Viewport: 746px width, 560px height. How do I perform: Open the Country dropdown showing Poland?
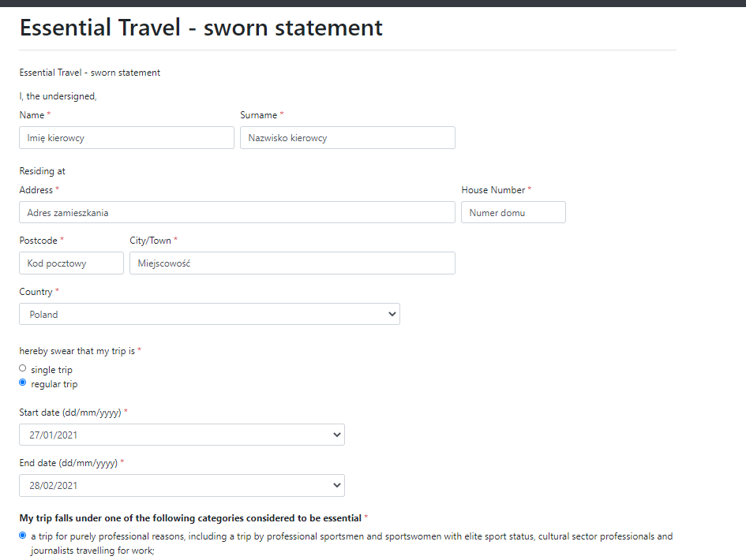pos(209,314)
